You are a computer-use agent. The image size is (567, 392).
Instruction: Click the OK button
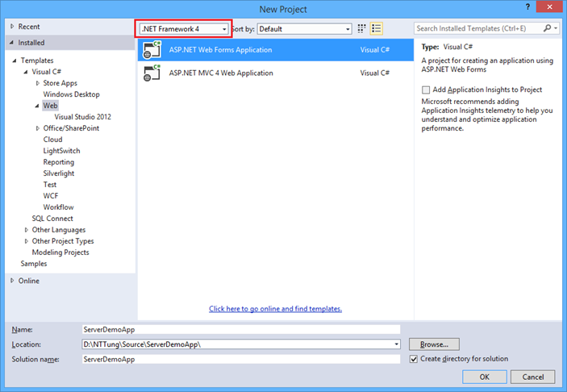[485, 377]
